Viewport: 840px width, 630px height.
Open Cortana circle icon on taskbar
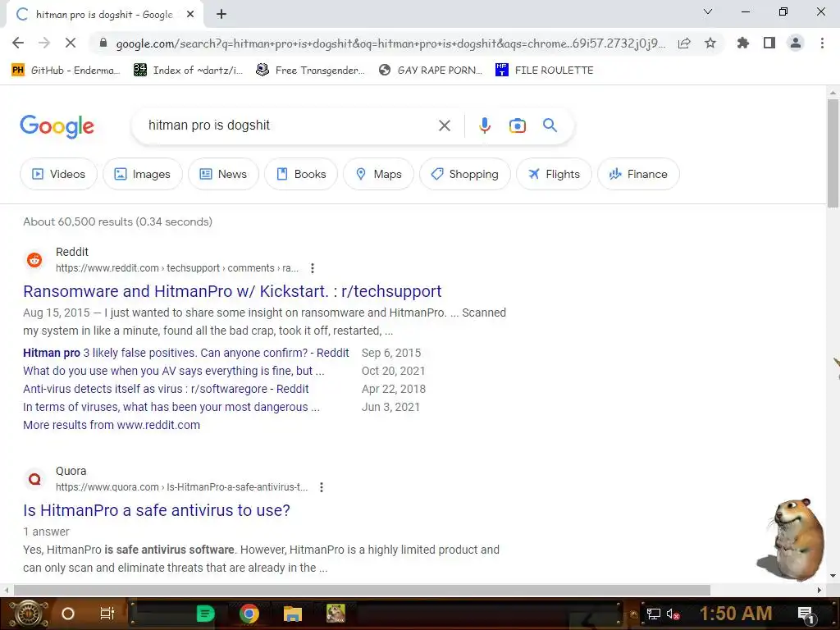point(68,614)
